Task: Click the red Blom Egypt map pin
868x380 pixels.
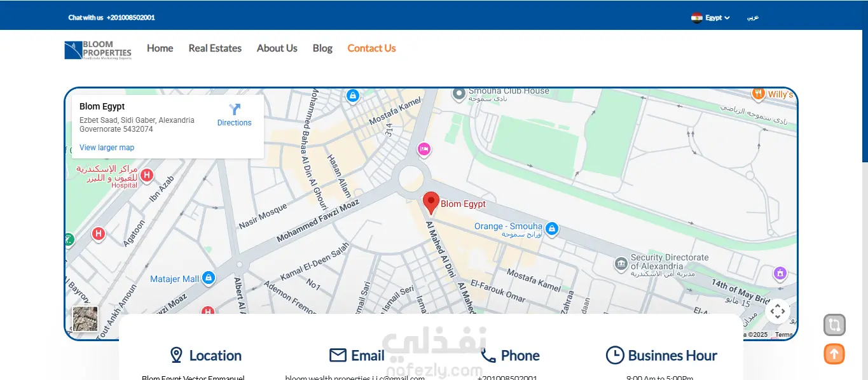Action: (431, 203)
